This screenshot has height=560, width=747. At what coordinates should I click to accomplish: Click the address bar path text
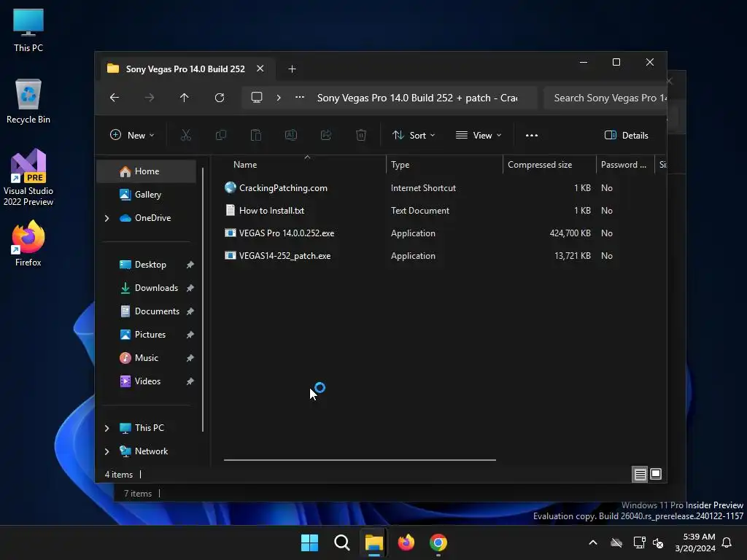tap(417, 98)
